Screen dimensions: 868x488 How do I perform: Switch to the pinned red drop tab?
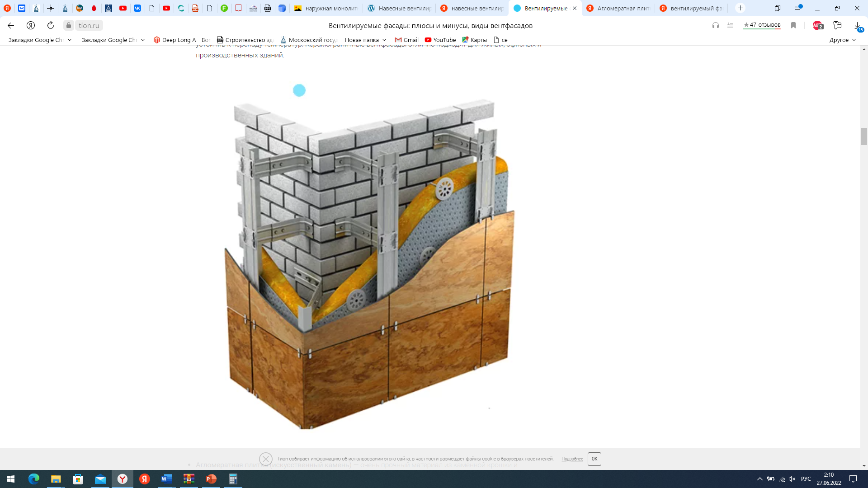click(94, 8)
